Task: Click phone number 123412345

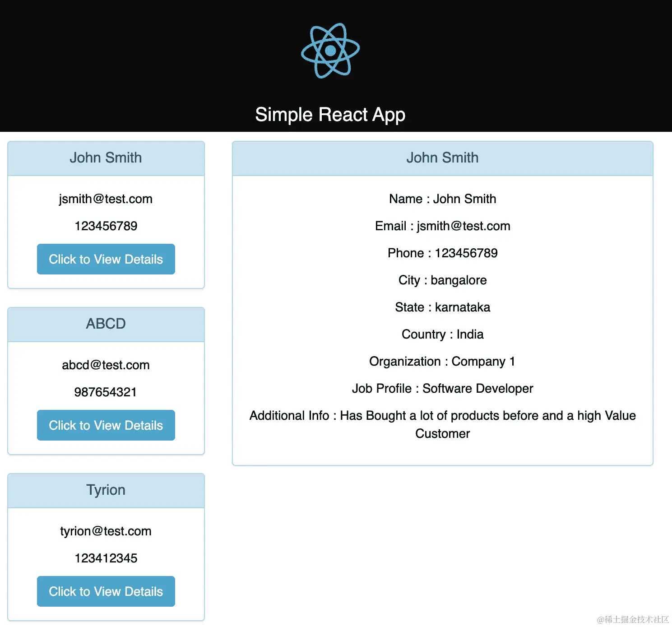Action: (106, 558)
